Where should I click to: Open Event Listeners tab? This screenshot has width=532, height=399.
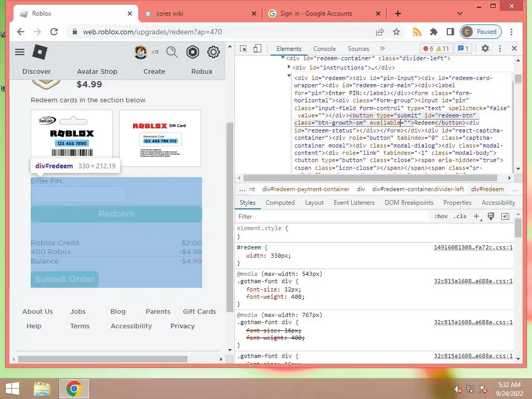point(354,203)
